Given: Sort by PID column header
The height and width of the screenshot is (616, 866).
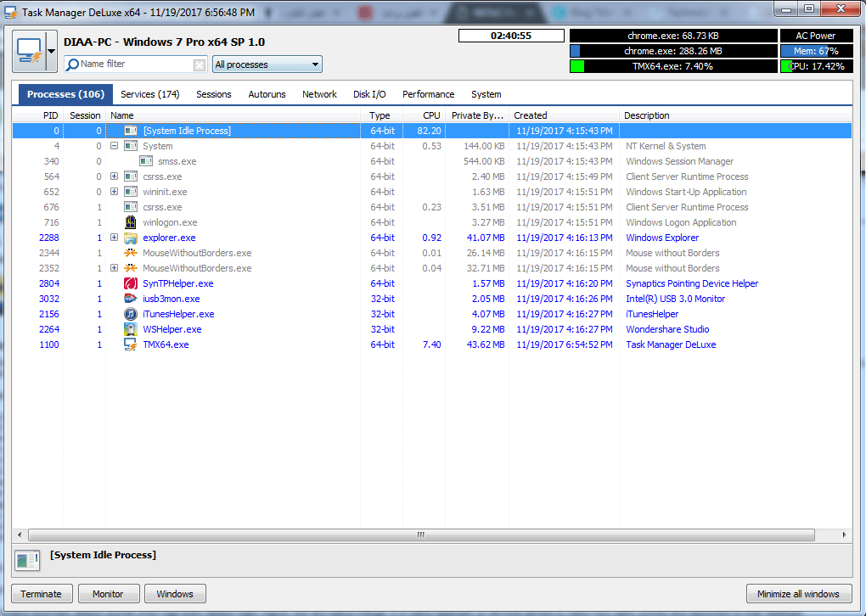Looking at the screenshot, I should (50, 115).
